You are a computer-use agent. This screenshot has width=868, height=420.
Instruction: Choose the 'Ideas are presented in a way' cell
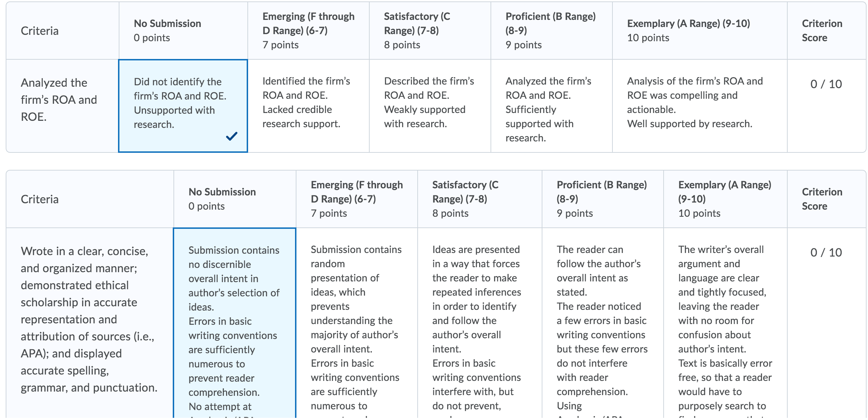coord(480,323)
